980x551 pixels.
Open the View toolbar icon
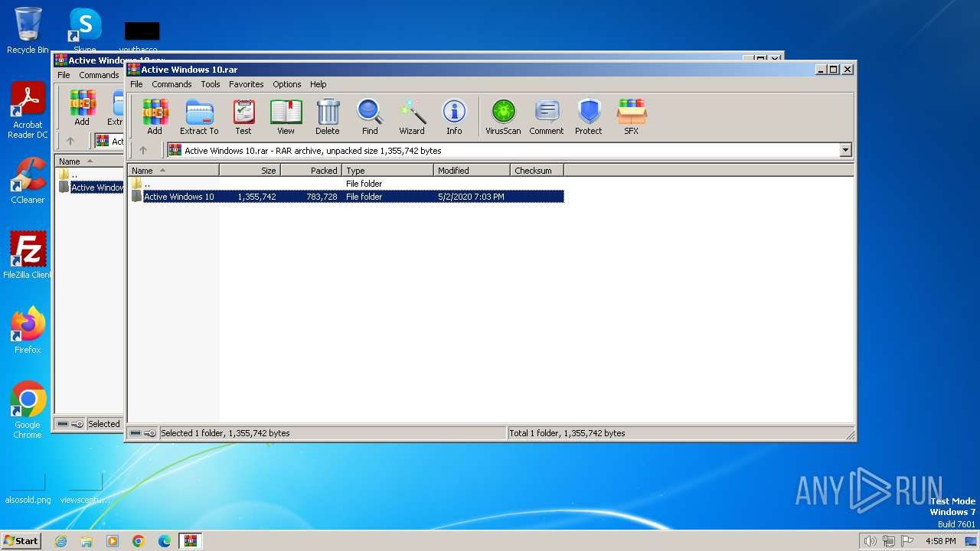(286, 117)
